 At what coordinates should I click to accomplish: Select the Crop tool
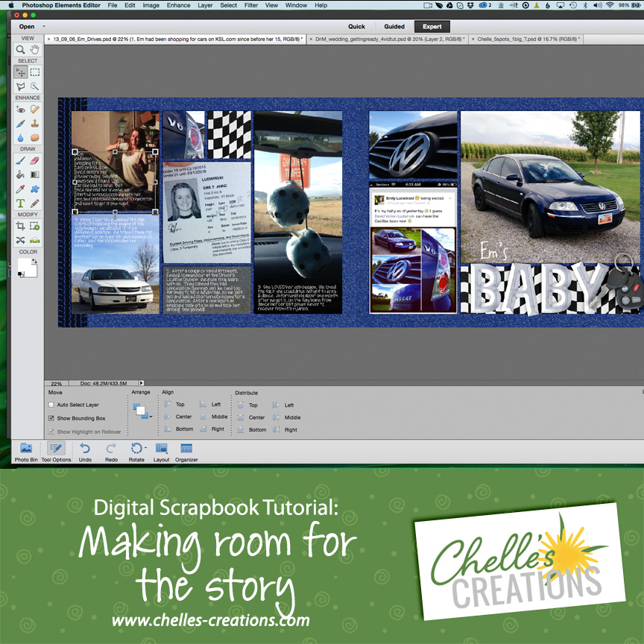[x=20, y=226]
